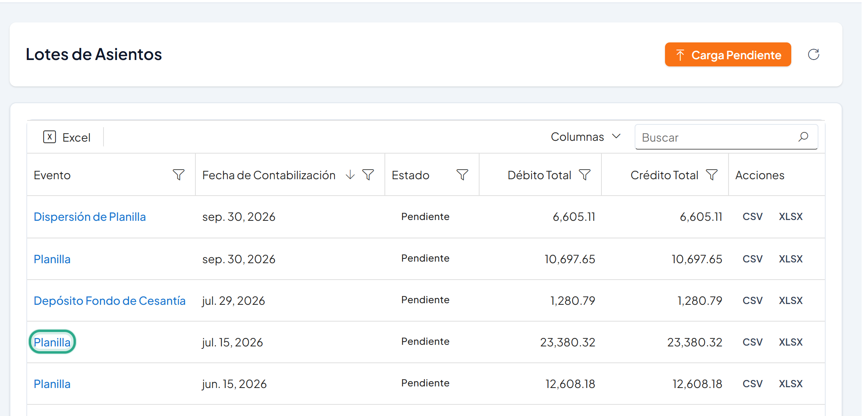
Task: Click the Débito Total header label
Action: (540, 175)
